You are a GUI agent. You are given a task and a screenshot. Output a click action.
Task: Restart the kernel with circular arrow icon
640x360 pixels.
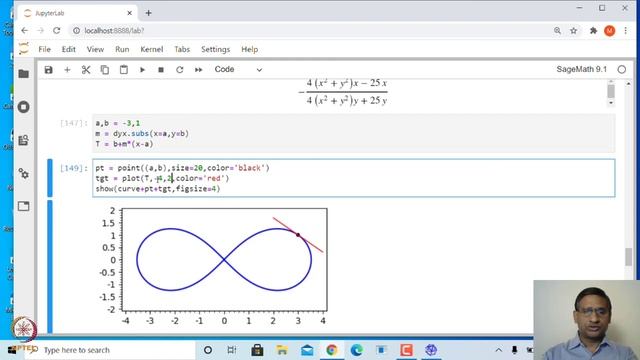(180, 69)
